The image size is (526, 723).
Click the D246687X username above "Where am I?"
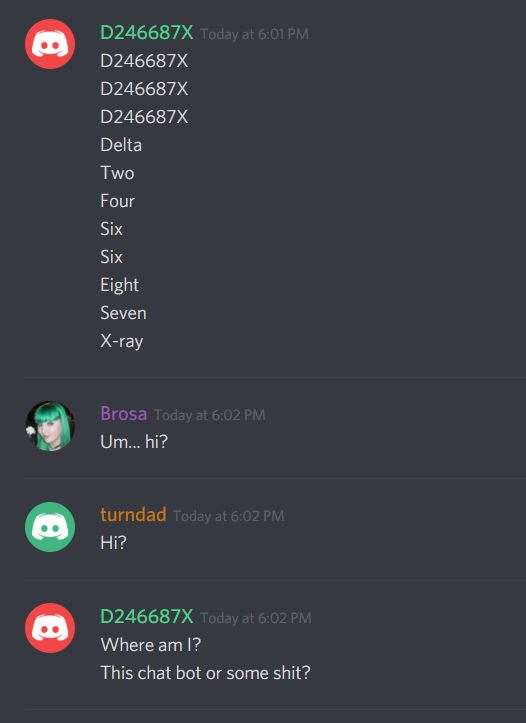click(x=147, y=616)
